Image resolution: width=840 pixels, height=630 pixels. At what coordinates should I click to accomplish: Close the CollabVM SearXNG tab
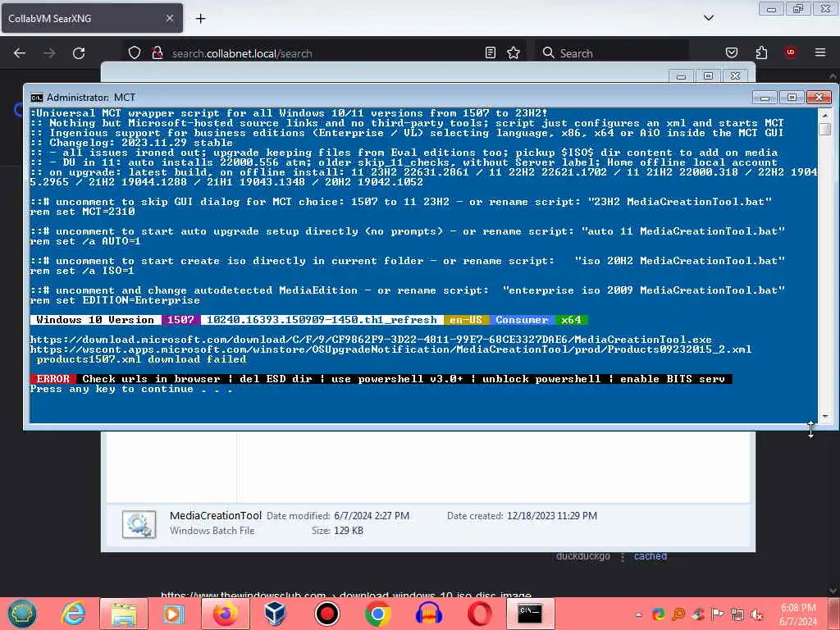tap(170, 18)
